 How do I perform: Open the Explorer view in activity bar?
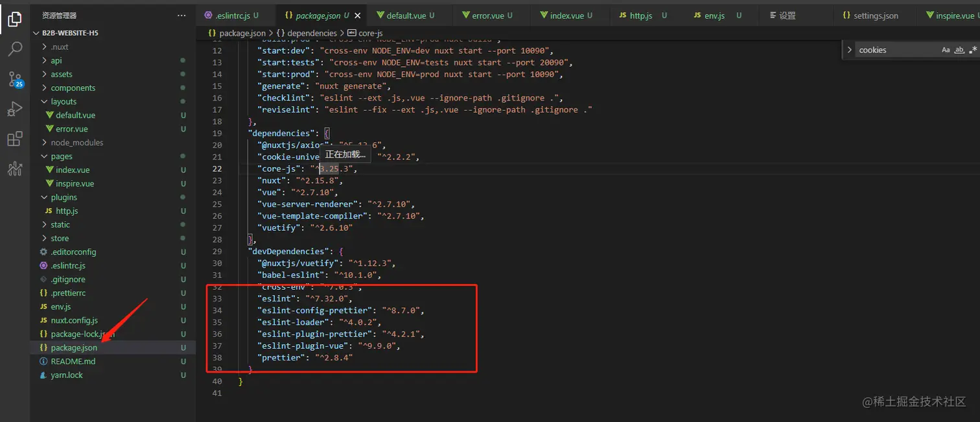[x=14, y=19]
